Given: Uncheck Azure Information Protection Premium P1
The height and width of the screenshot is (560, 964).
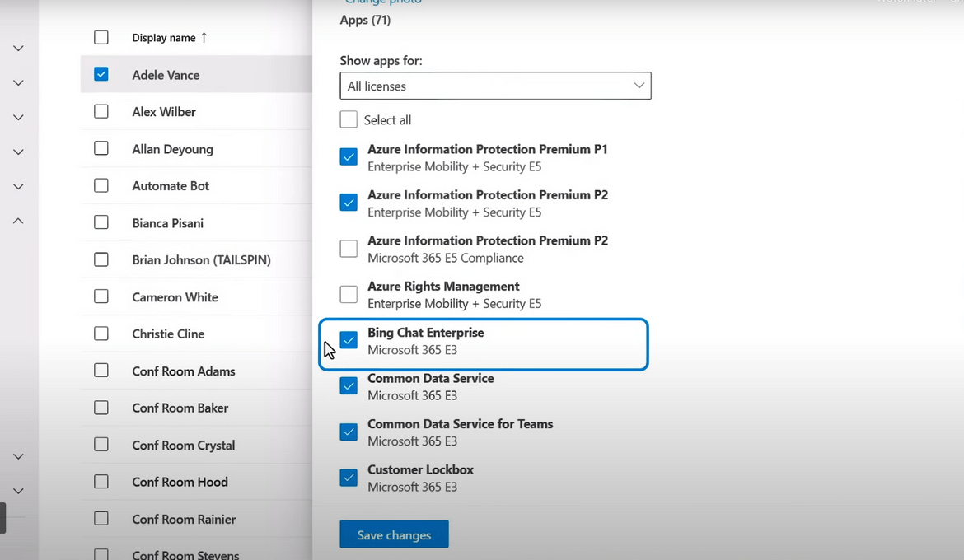Looking at the screenshot, I should pyautogui.click(x=349, y=156).
